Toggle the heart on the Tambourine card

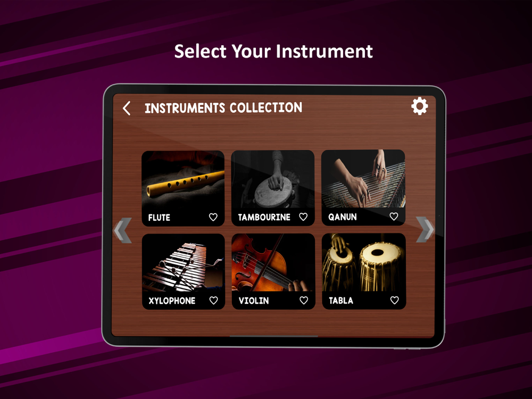[303, 217]
